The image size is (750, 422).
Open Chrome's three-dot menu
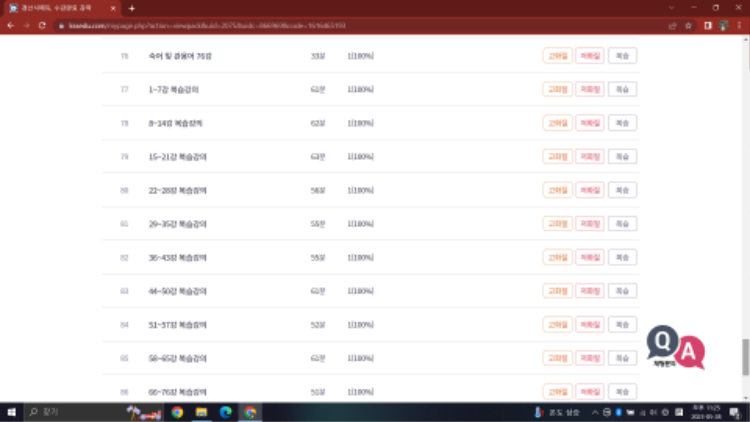[x=739, y=26]
